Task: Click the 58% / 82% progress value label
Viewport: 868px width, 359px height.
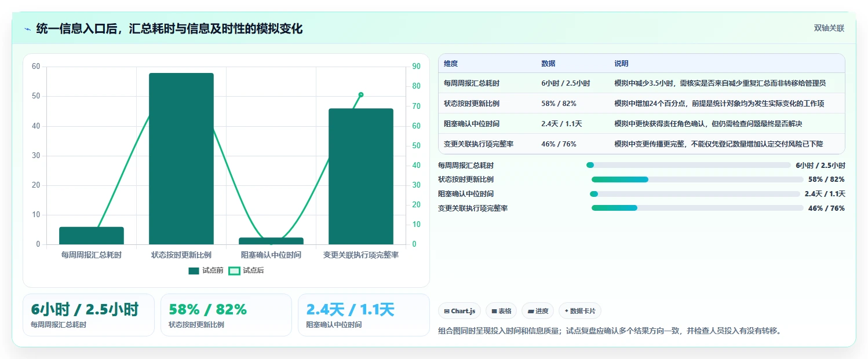Action: (x=826, y=179)
